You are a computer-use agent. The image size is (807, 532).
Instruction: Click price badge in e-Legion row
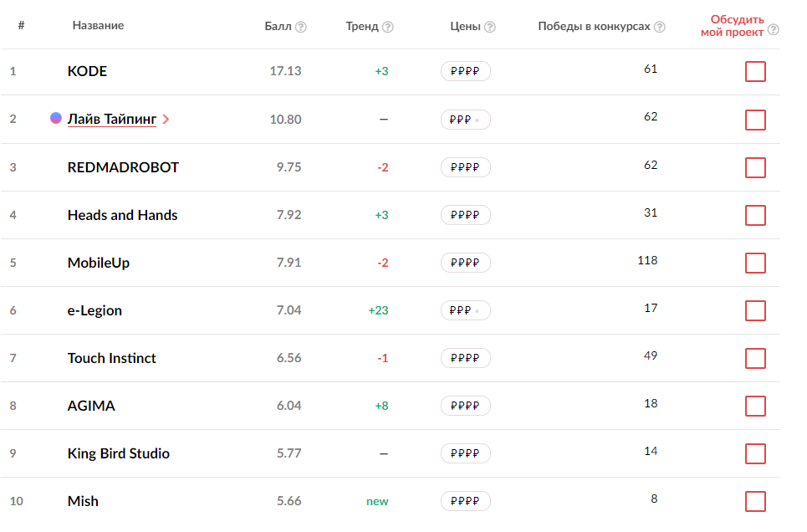(465, 310)
